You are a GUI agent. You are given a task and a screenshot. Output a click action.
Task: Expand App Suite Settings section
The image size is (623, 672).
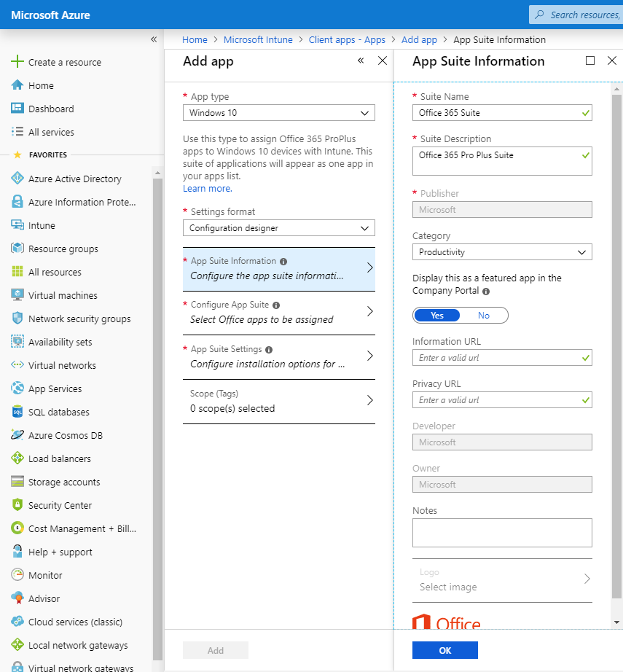pos(279,357)
